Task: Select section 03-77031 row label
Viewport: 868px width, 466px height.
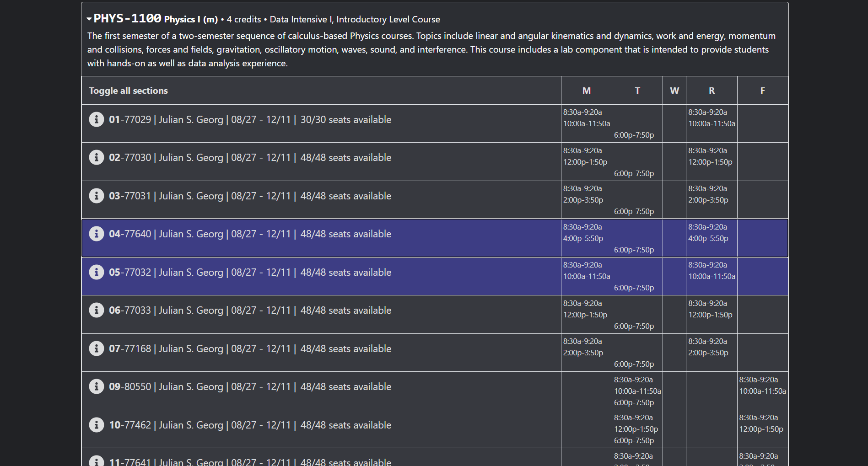Action: [250, 196]
